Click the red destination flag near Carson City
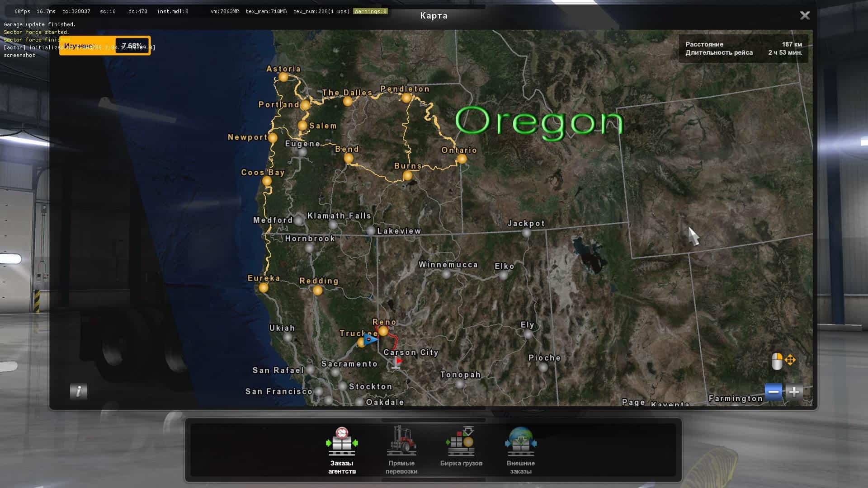The image size is (868, 488). click(398, 362)
